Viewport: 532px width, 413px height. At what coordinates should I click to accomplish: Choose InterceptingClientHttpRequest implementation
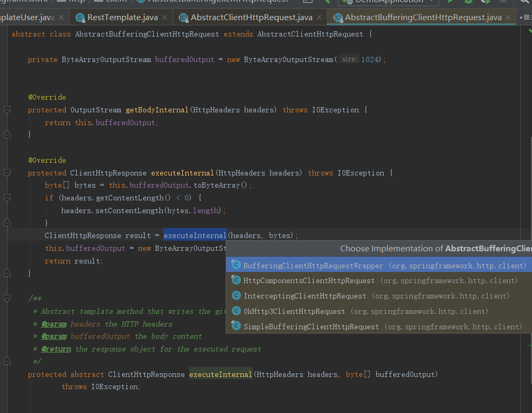click(379, 296)
